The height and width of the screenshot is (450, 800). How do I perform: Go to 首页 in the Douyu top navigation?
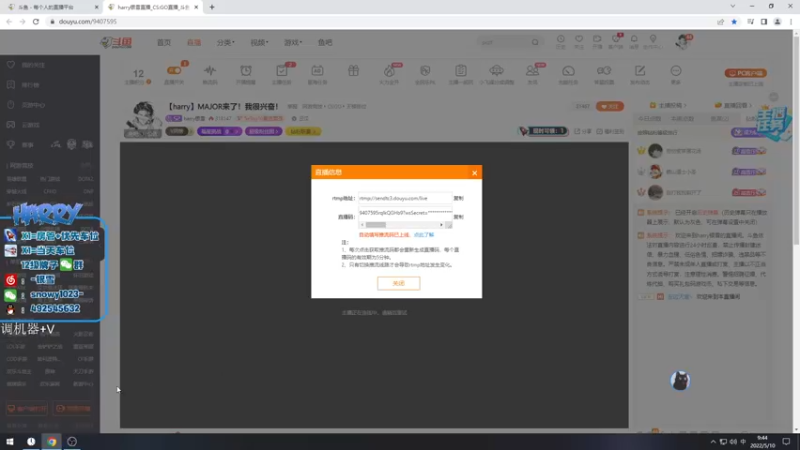click(x=164, y=42)
